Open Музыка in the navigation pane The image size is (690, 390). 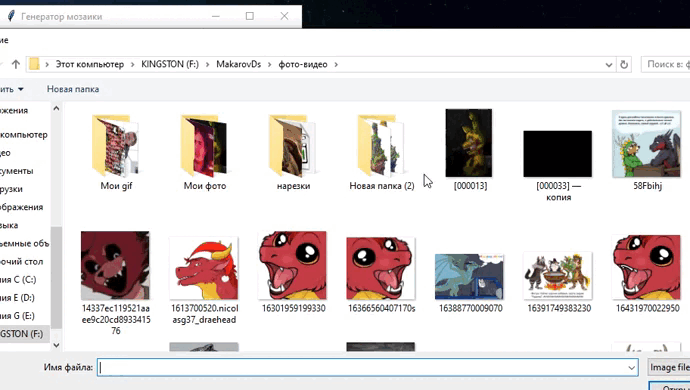[9, 225]
